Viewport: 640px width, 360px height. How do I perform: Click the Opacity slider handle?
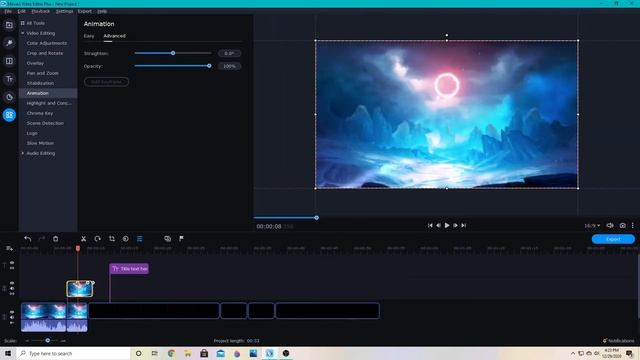click(209, 66)
